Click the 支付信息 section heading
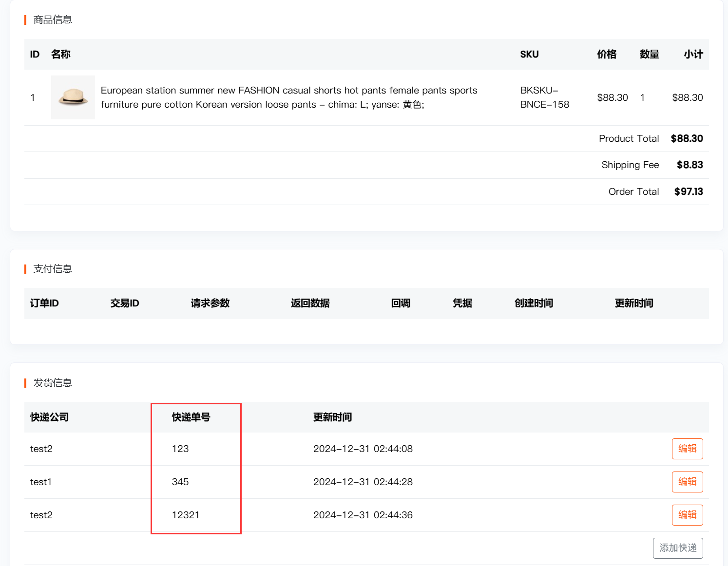728x566 pixels. click(x=53, y=269)
